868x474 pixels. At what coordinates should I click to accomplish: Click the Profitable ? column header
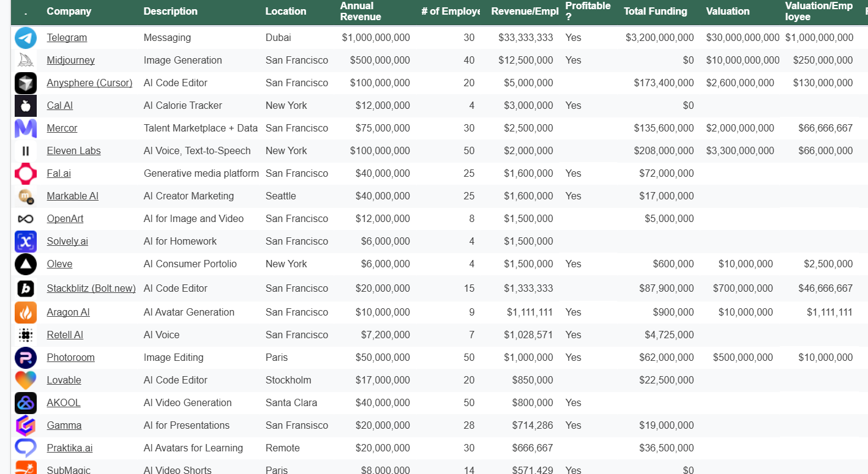point(588,11)
